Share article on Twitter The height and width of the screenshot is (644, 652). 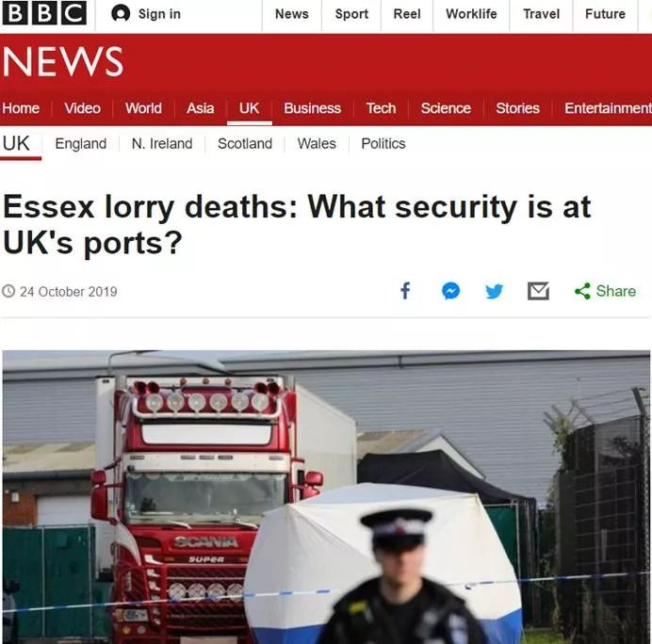pyautogui.click(x=495, y=291)
